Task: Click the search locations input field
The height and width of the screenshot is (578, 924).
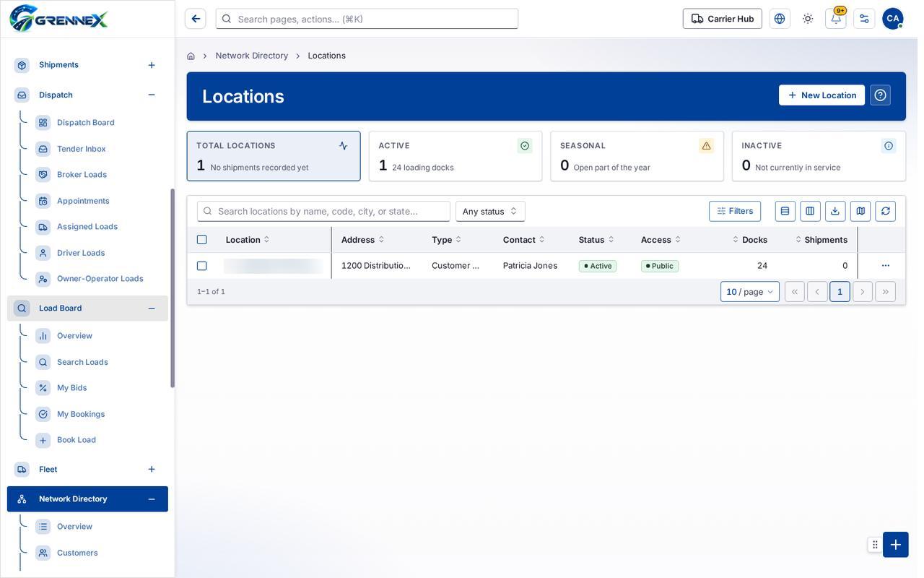Action: [x=323, y=211]
